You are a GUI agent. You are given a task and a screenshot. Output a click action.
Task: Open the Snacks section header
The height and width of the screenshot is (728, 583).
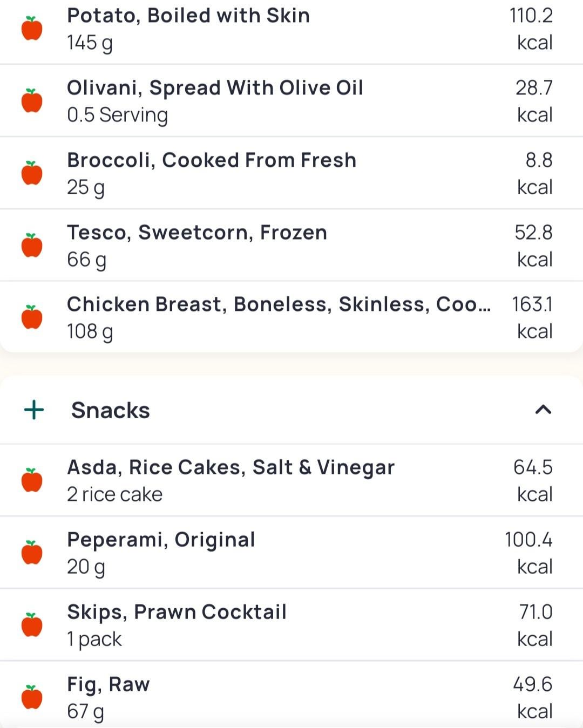coord(111,410)
